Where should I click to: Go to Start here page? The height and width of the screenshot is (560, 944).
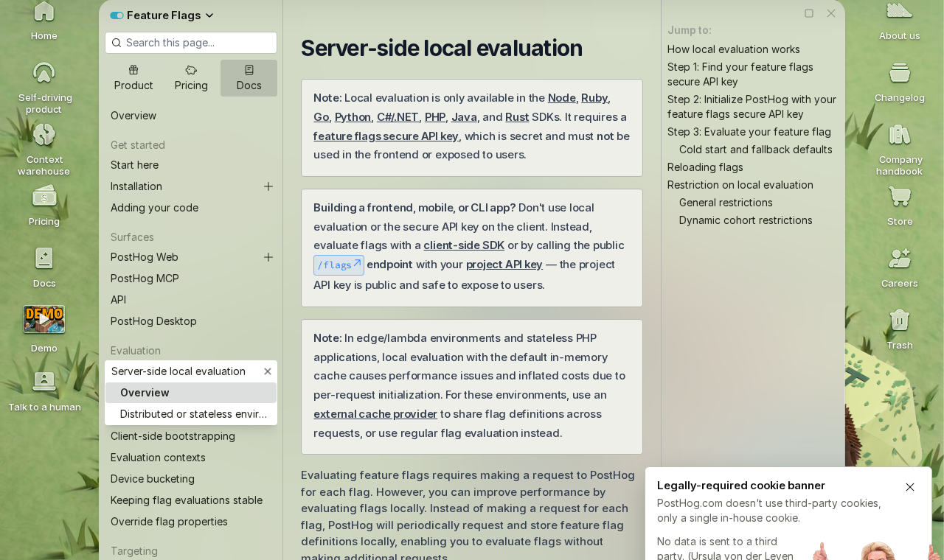pos(191,165)
